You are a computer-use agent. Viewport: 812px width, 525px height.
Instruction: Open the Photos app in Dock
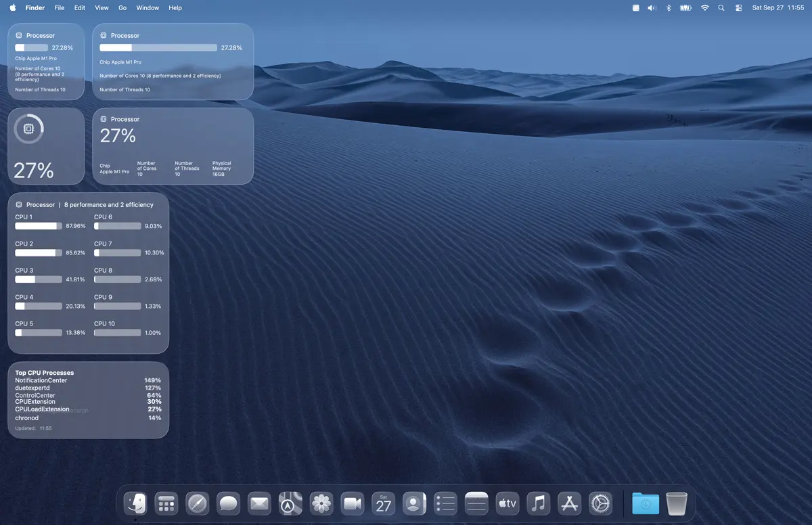[321, 503]
